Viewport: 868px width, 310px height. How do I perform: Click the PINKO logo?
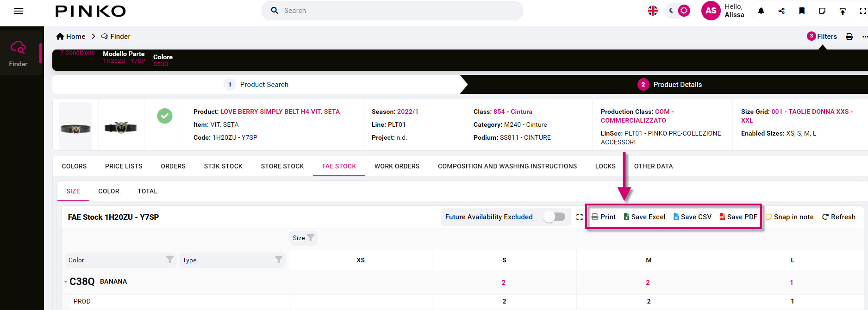(91, 11)
